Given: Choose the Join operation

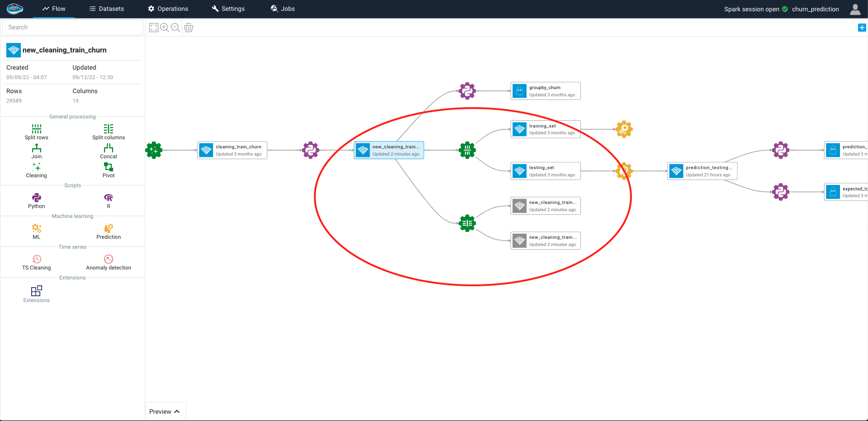Looking at the screenshot, I should pos(36,151).
